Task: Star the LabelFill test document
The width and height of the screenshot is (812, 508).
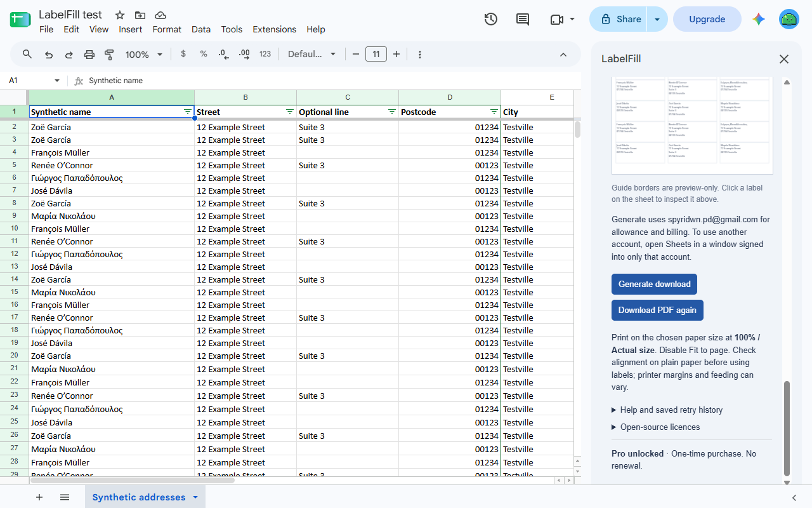Action: [120, 15]
